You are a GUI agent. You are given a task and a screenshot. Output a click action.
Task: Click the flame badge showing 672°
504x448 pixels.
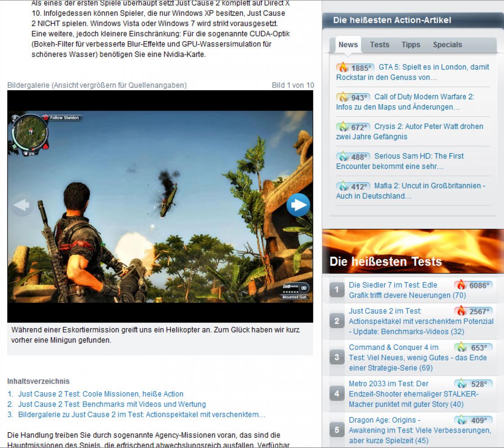click(353, 127)
